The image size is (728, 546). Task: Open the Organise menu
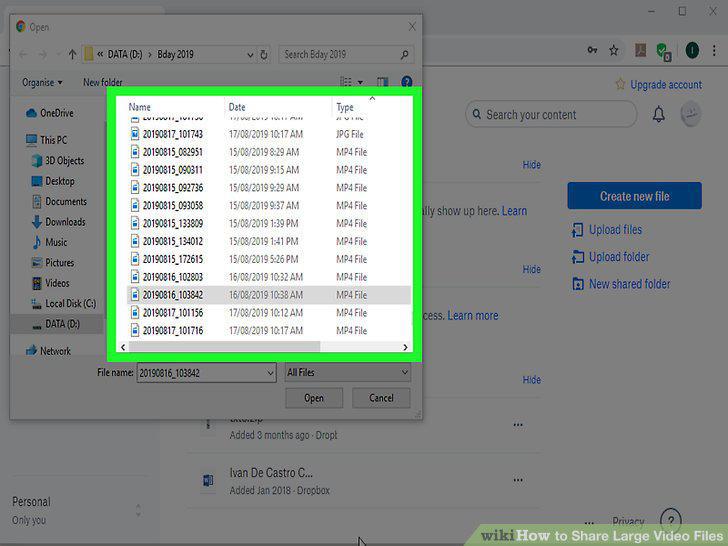pyautogui.click(x=42, y=83)
